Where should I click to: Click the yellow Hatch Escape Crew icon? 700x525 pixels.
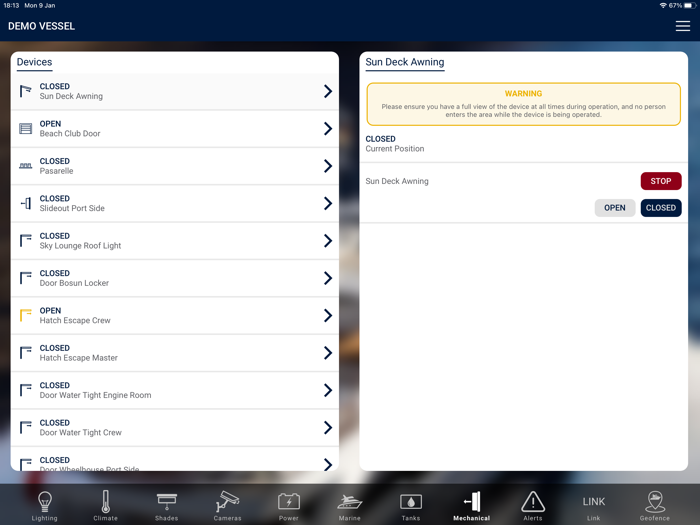pos(25,316)
